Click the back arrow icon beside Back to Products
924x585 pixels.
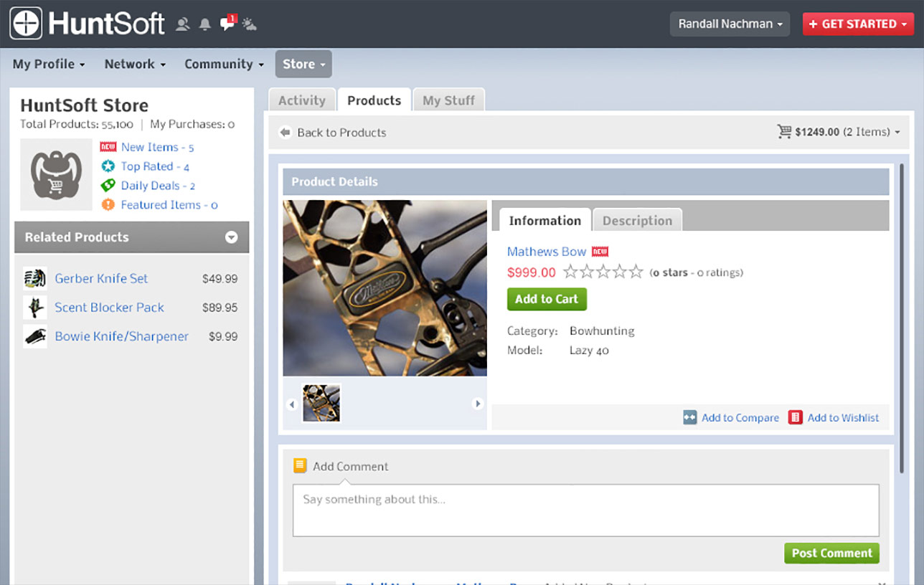pos(285,133)
